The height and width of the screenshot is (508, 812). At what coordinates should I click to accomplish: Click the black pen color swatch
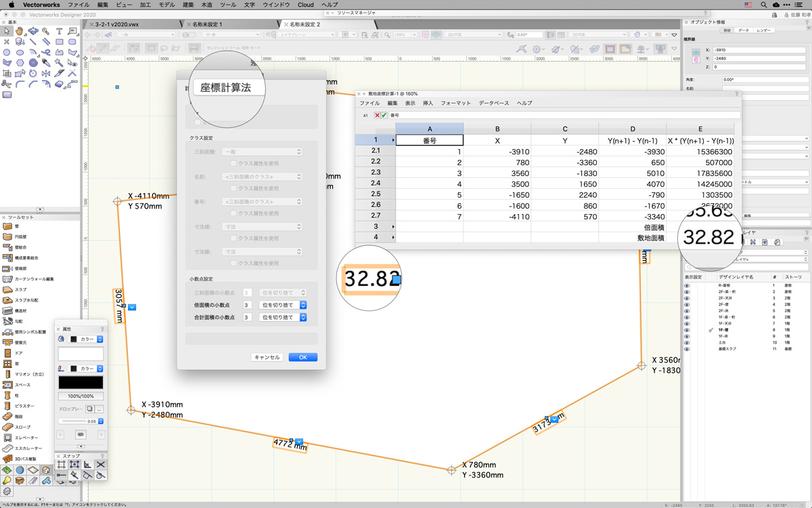tap(81, 383)
